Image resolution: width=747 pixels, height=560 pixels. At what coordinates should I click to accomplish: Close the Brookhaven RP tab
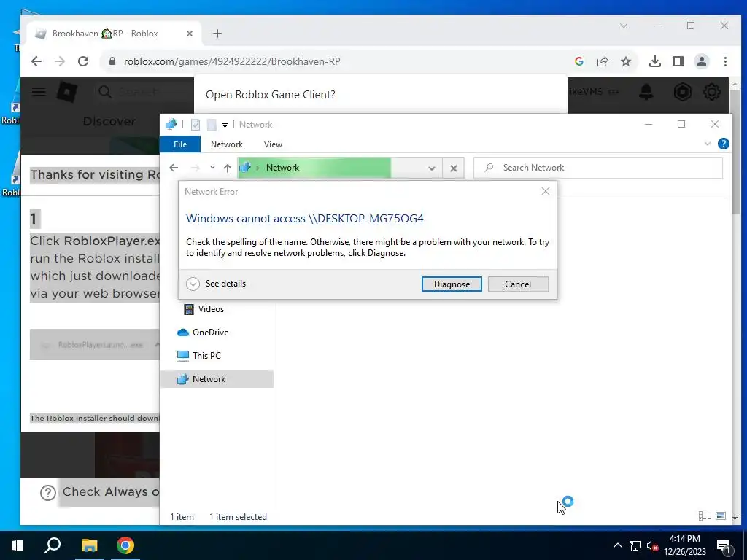click(190, 34)
